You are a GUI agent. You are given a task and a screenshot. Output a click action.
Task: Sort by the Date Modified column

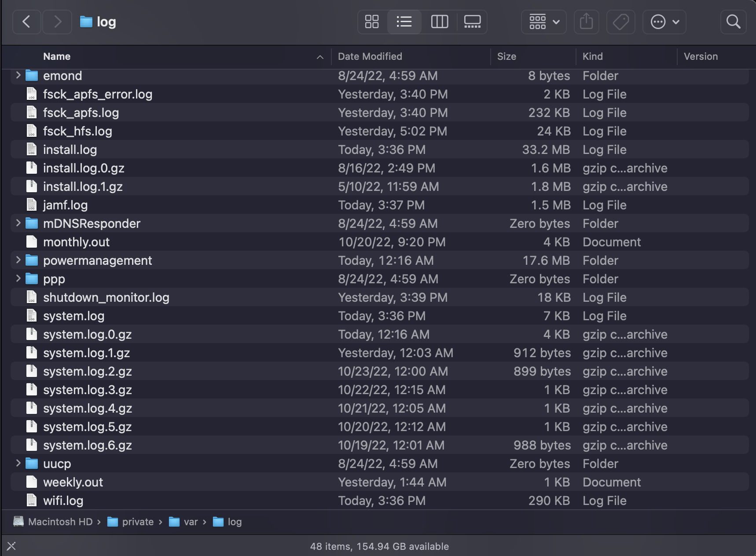pyautogui.click(x=370, y=56)
